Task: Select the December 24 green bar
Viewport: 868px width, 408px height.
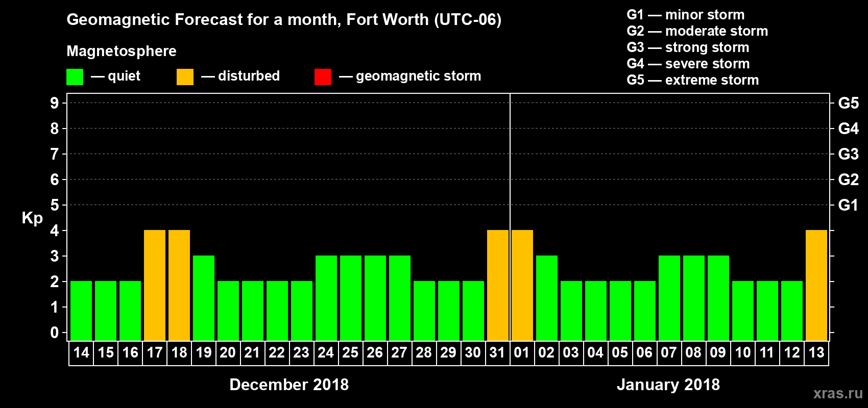Action: (x=326, y=298)
